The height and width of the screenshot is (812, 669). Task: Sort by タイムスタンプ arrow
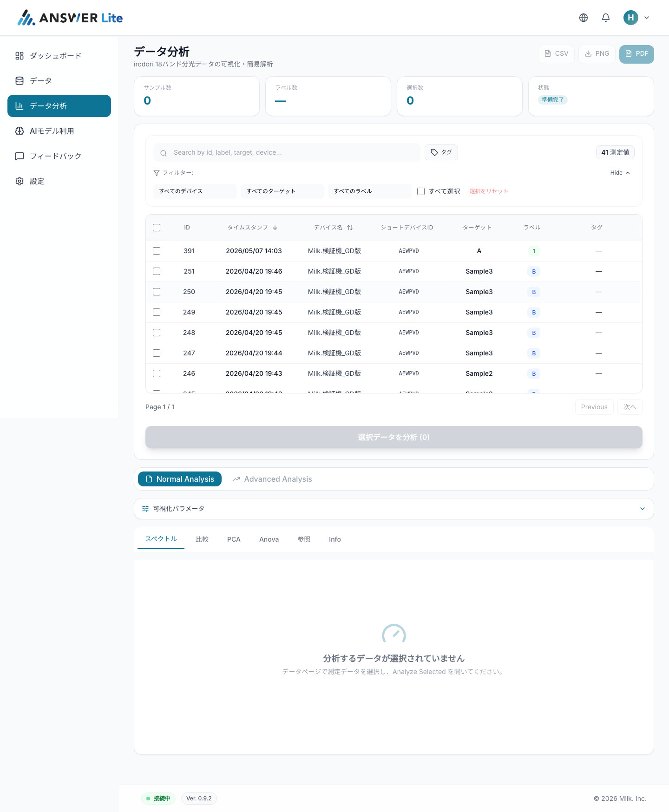pos(275,228)
